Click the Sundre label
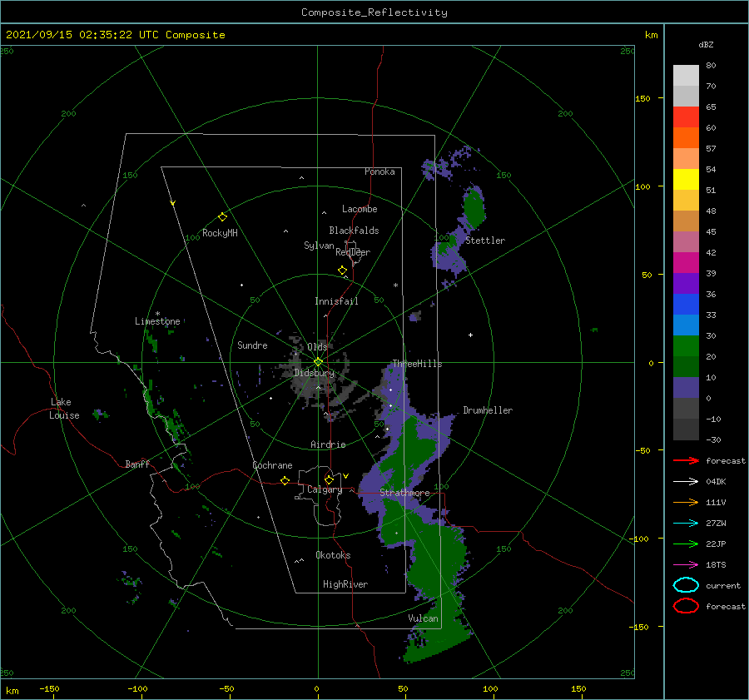749x700 pixels. point(252,345)
